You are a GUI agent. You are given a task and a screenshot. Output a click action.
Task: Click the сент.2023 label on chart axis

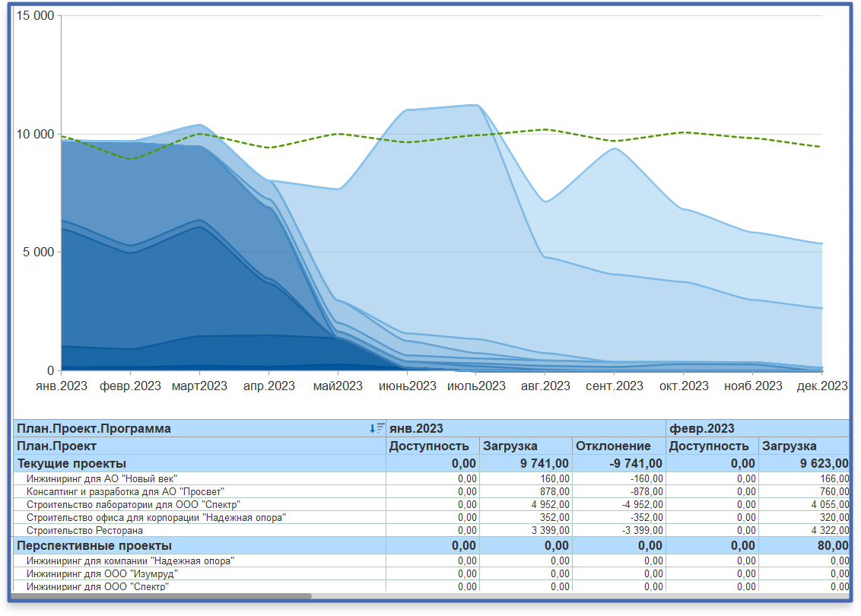[615, 386]
